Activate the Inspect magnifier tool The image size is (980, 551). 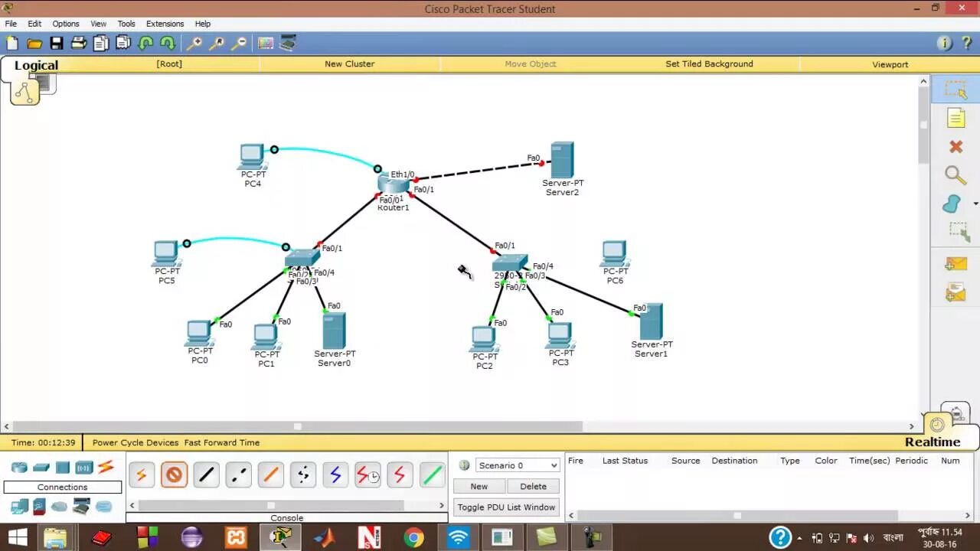[955, 175]
